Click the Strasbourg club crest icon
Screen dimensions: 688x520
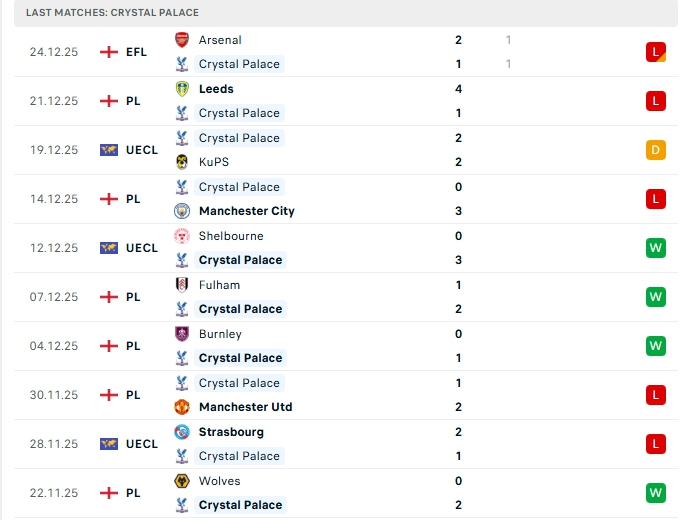click(x=181, y=432)
